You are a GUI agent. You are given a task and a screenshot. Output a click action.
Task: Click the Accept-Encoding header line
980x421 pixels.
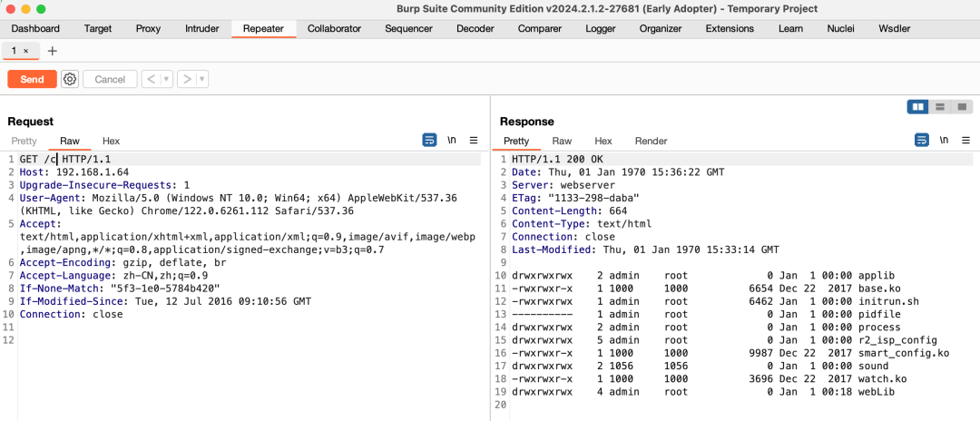coord(122,263)
